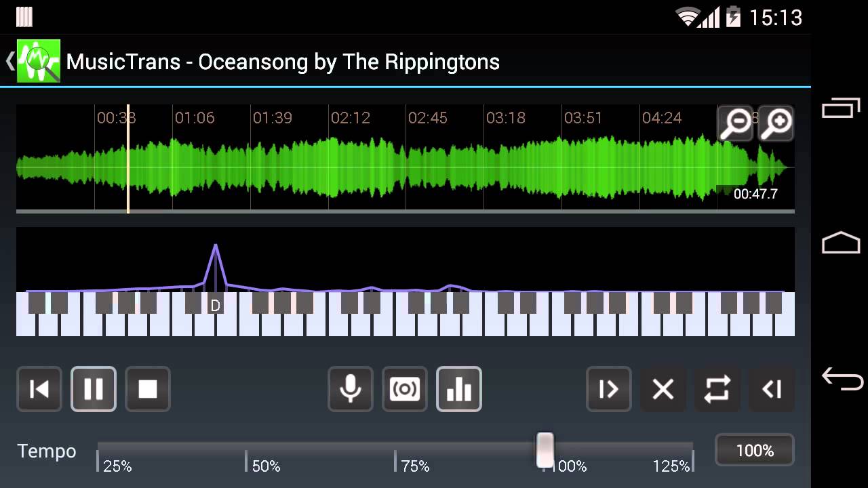The image size is (868, 488).
Task: Open Android recent apps button
Action: point(841,108)
